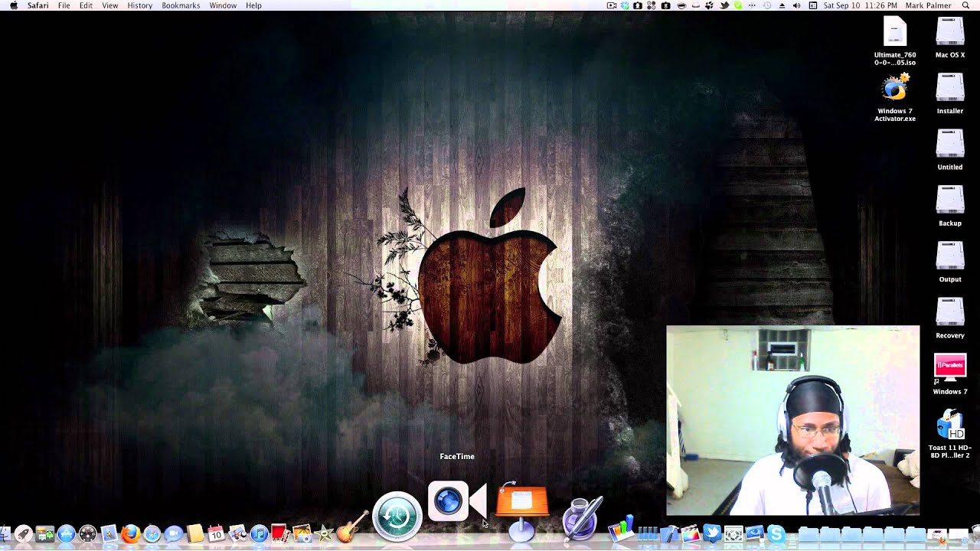Open Dashboard gauge icon in dock
This screenshot has height=551, width=980.
87,533
